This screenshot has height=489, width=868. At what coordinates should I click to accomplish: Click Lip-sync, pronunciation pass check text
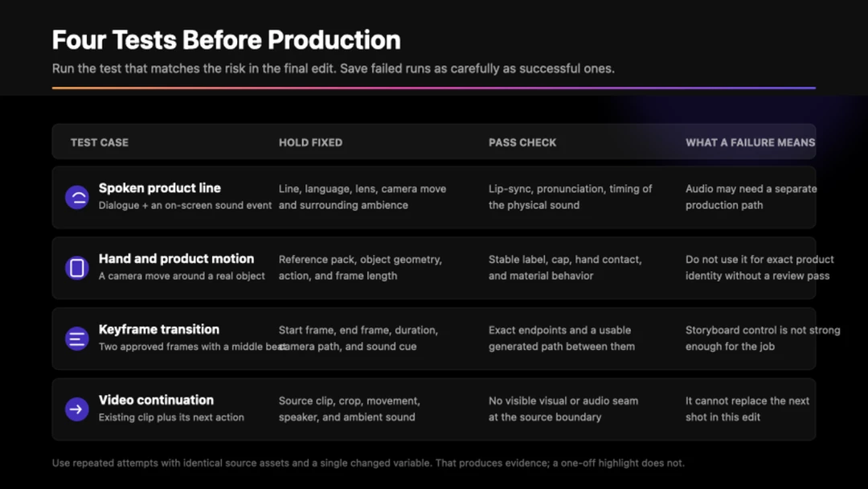click(x=570, y=196)
